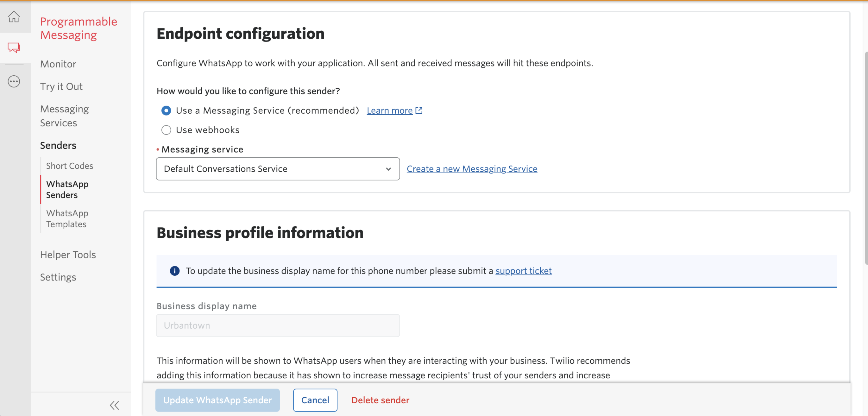This screenshot has width=868, height=416.
Task: Select Use a Messaging Service (recommended)
Action: pos(166,110)
